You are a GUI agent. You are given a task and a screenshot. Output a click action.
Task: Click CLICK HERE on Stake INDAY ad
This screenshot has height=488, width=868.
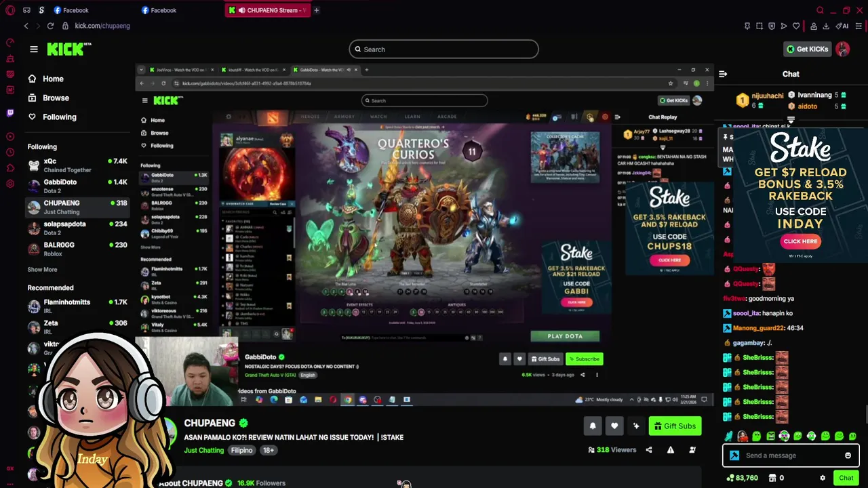[800, 241]
